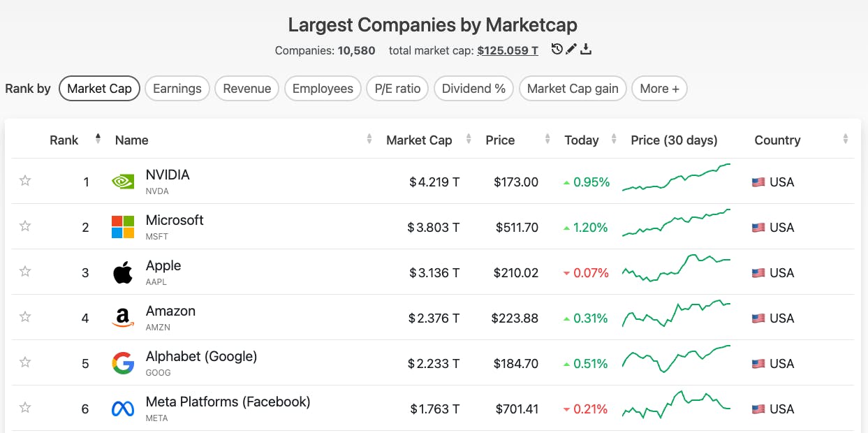Screen dimensions: 868x433
Task: Click the NVIDIA company logo
Action: pos(122,181)
